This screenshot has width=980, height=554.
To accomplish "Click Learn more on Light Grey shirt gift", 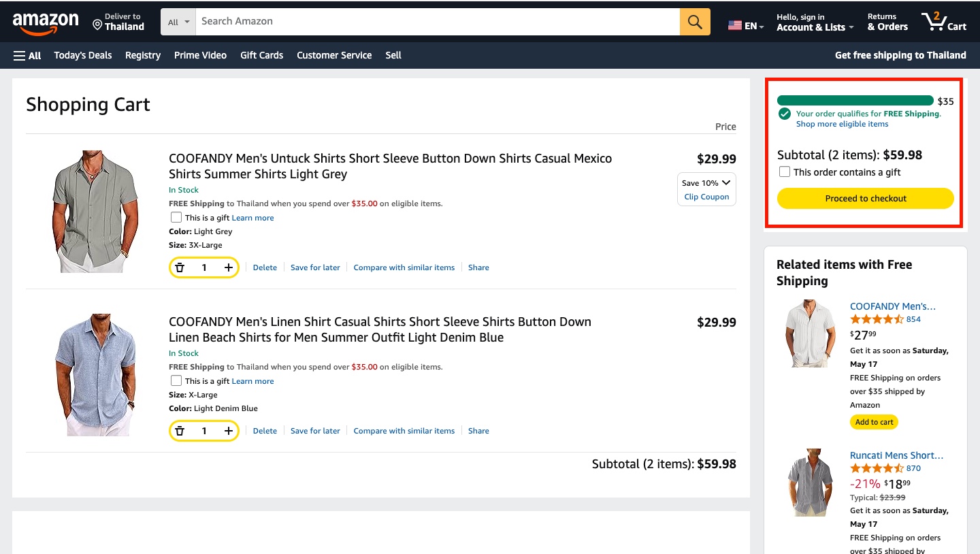I will (x=252, y=218).
